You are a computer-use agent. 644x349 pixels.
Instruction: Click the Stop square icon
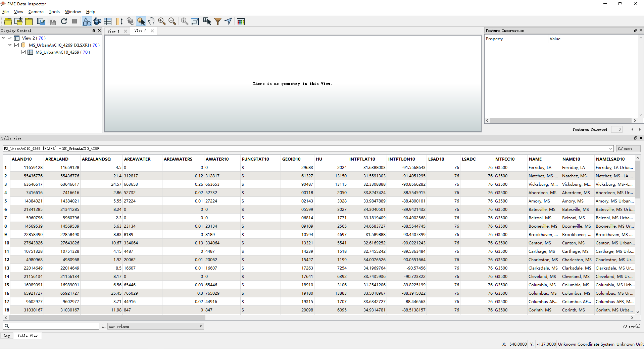(75, 21)
